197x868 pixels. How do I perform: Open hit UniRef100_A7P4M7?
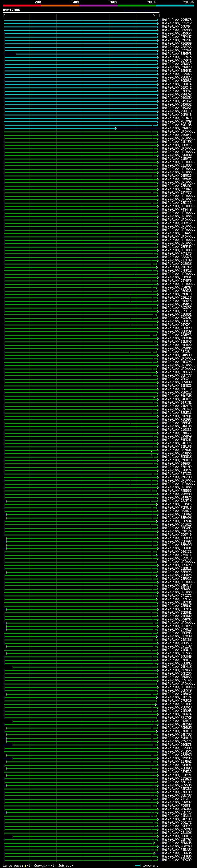pos(176,37)
